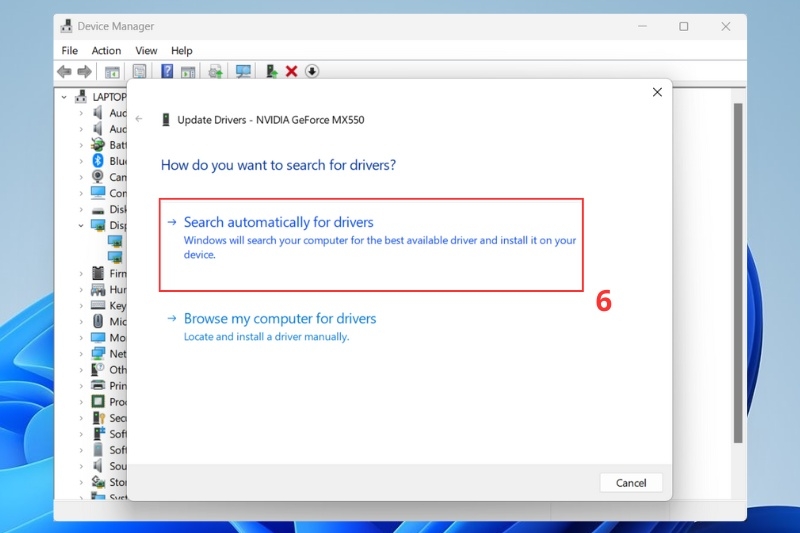Click the update driver software toolbar icon
This screenshot has height=533, width=800.
click(x=216, y=71)
